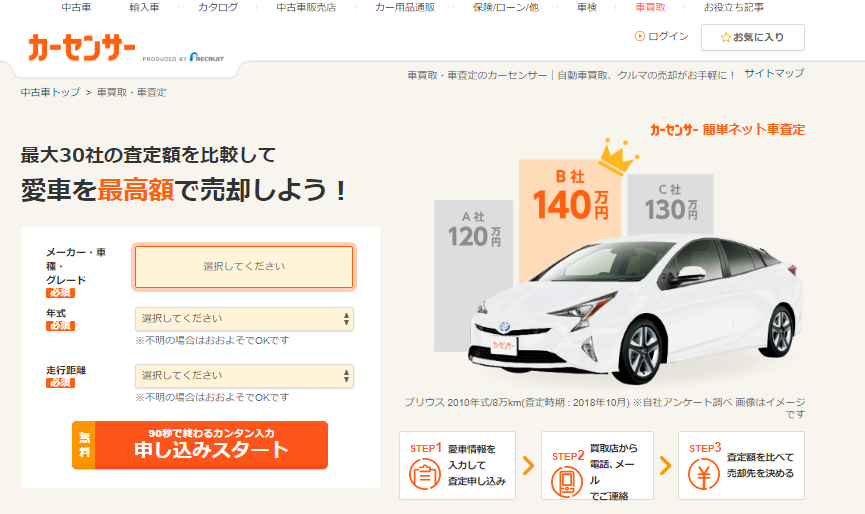Viewport: 865px width, 514px height.
Task: Open the 年式 dropdown
Action: 244,319
